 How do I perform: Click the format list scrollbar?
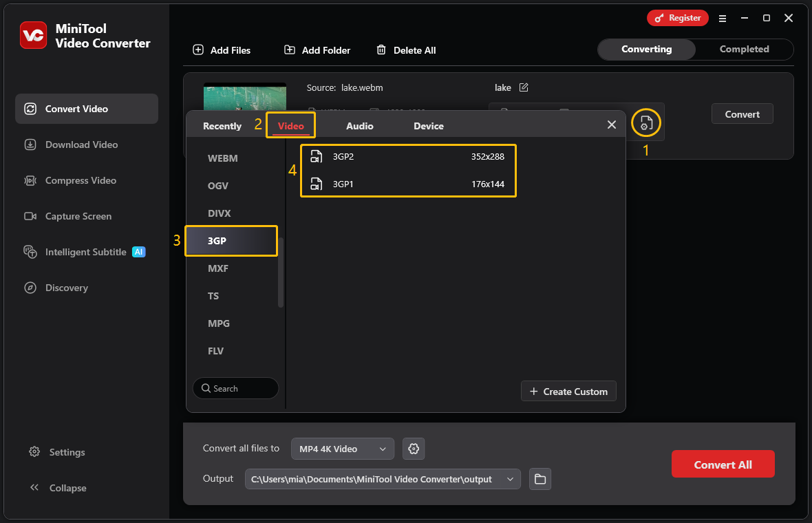click(x=281, y=273)
